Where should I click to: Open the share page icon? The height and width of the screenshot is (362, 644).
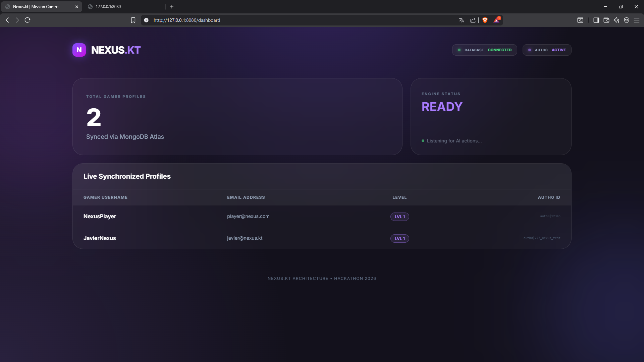473,20
